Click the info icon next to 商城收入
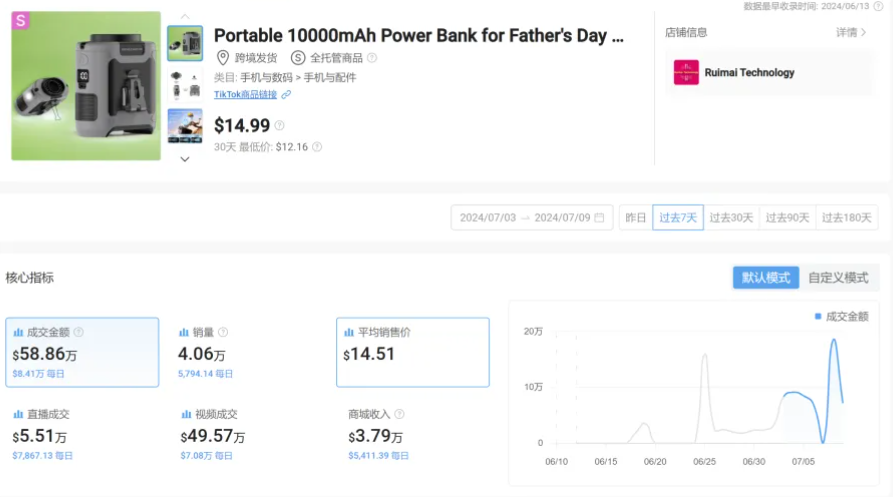Image resolution: width=893 pixels, height=497 pixels. (399, 414)
